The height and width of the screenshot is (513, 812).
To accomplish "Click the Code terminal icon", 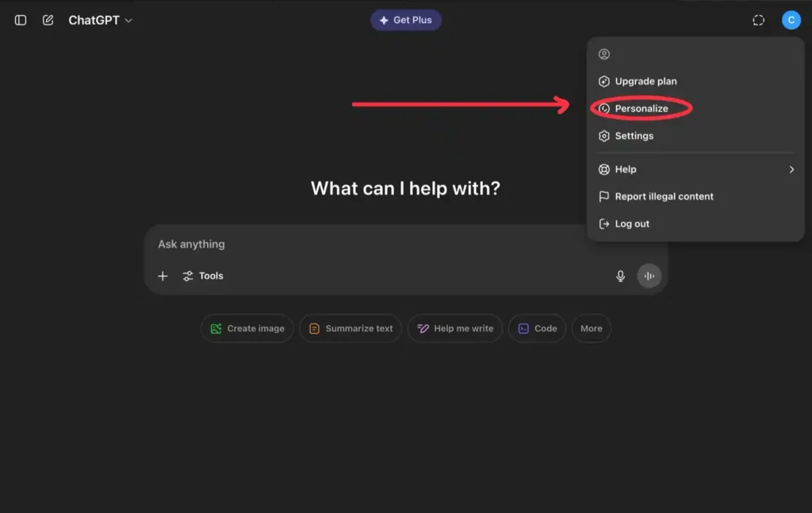I will (x=523, y=328).
